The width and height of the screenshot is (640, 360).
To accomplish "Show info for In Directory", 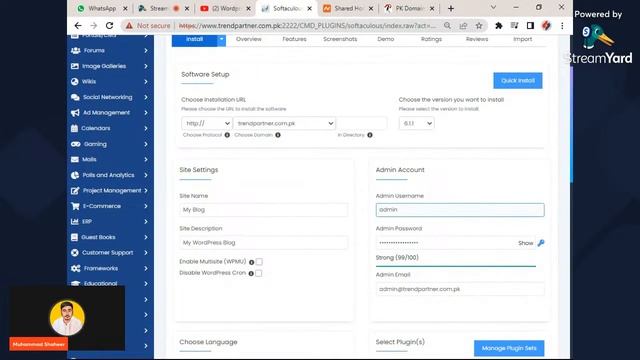I will [370, 135].
